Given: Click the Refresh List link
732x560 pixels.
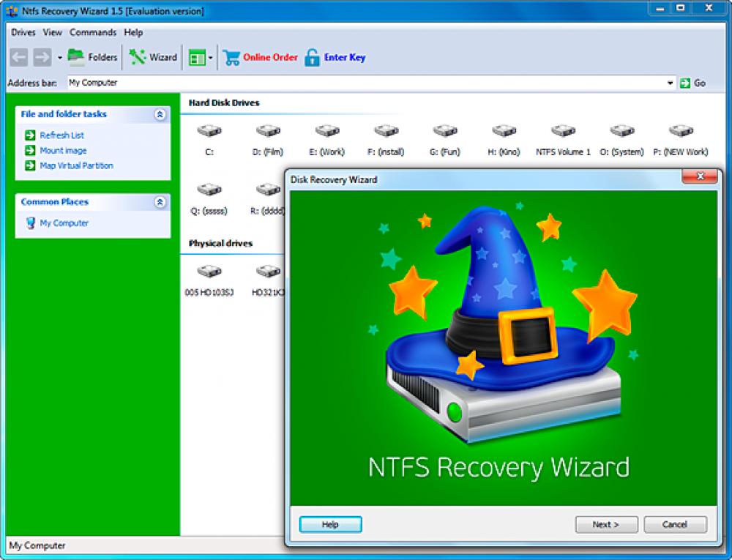Looking at the screenshot, I should [59, 135].
